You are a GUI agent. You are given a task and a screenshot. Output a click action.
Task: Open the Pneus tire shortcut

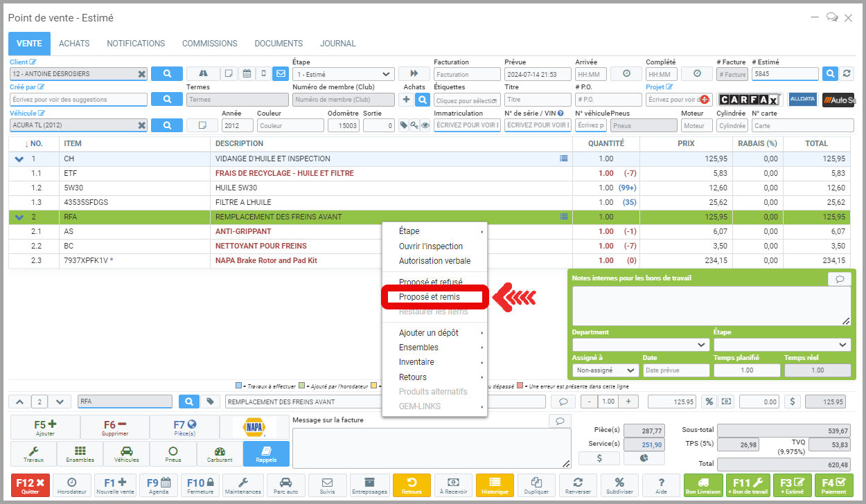click(173, 453)
